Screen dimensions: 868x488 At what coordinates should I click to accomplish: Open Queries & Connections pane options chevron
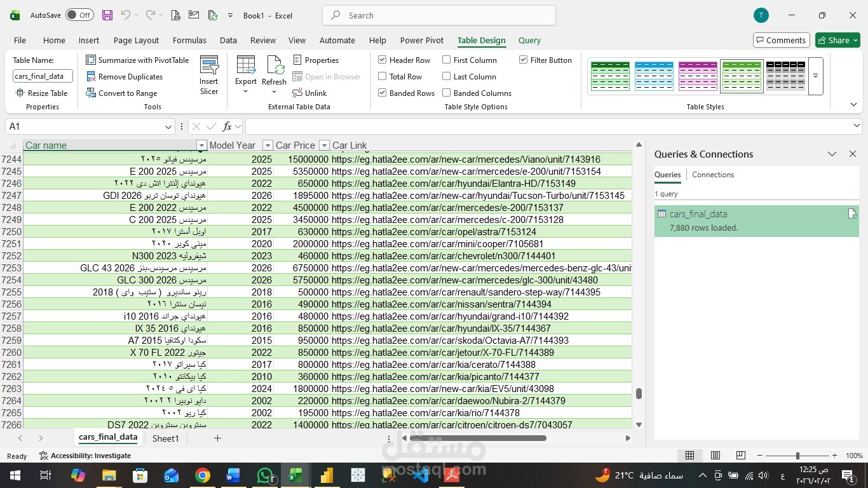(x=832, y=154)
